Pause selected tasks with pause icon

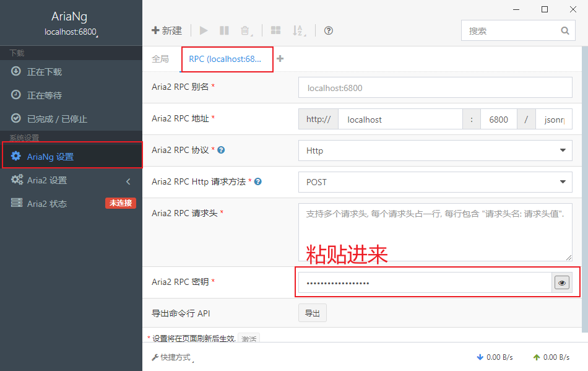click(x=224, y=30)
